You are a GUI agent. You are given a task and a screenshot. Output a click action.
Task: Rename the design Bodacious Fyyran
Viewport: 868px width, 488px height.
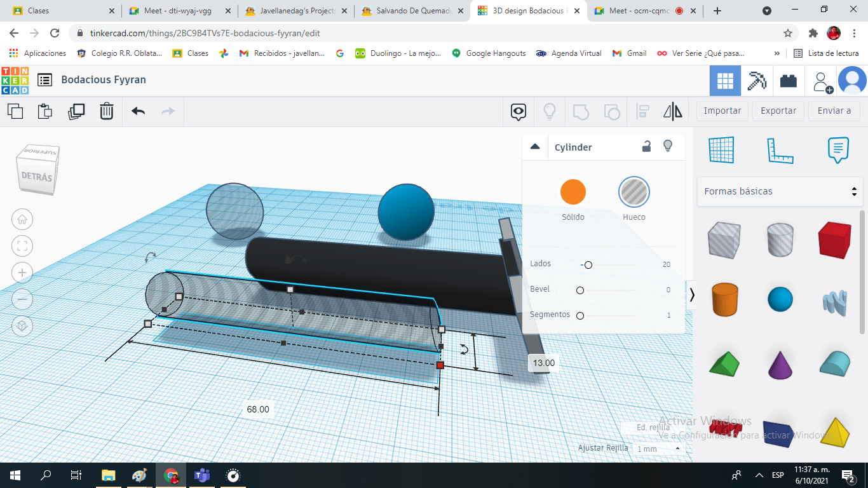tap(104, 79)
